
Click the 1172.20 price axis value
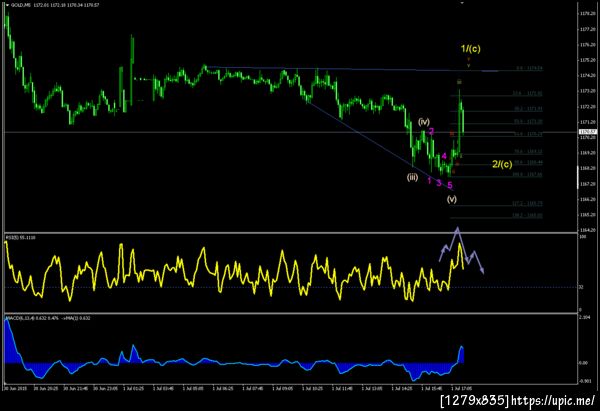click(587, 106)
